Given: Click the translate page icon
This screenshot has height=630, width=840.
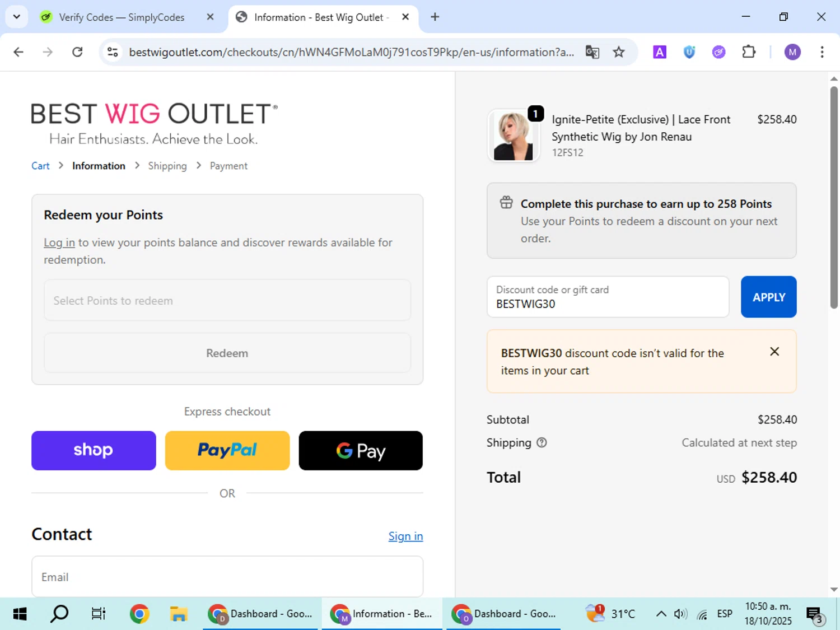Looking at the screenshot, I should click(592, 52).
